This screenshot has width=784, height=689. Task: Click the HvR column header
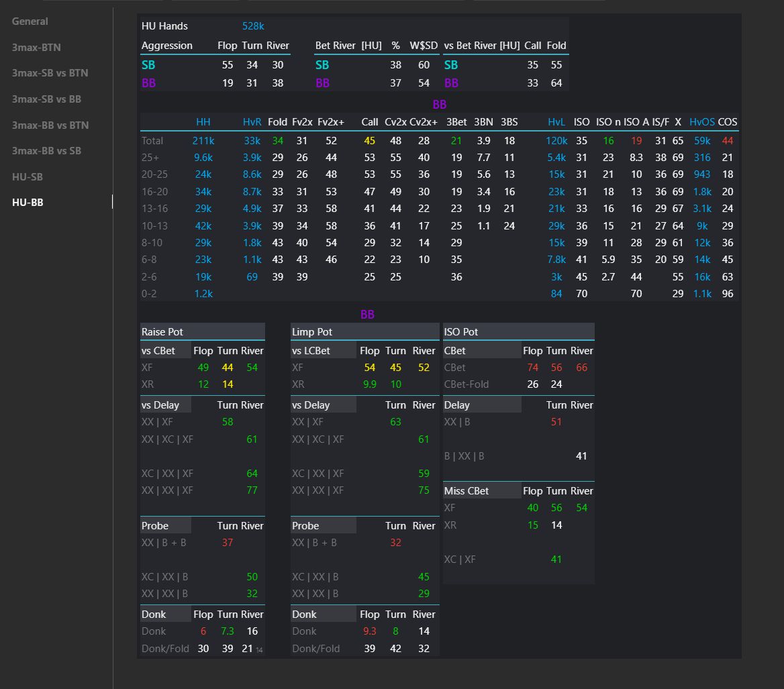tap(252, 122)
